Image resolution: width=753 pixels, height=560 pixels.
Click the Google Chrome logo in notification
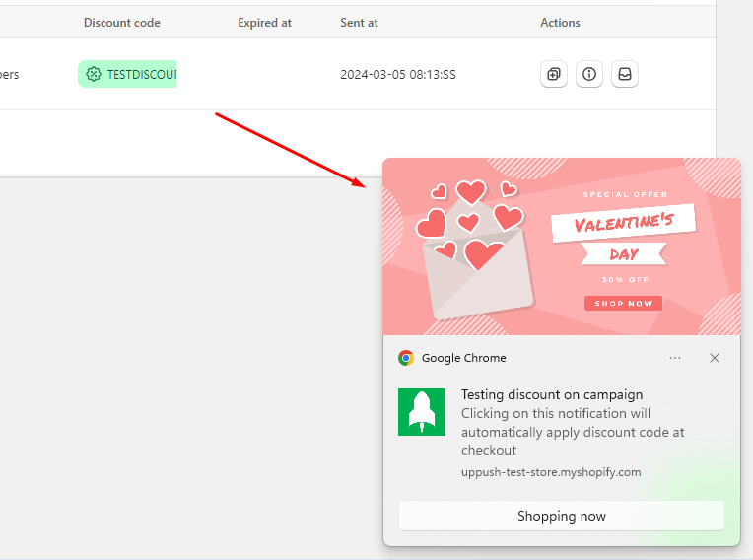pos(406,358)
